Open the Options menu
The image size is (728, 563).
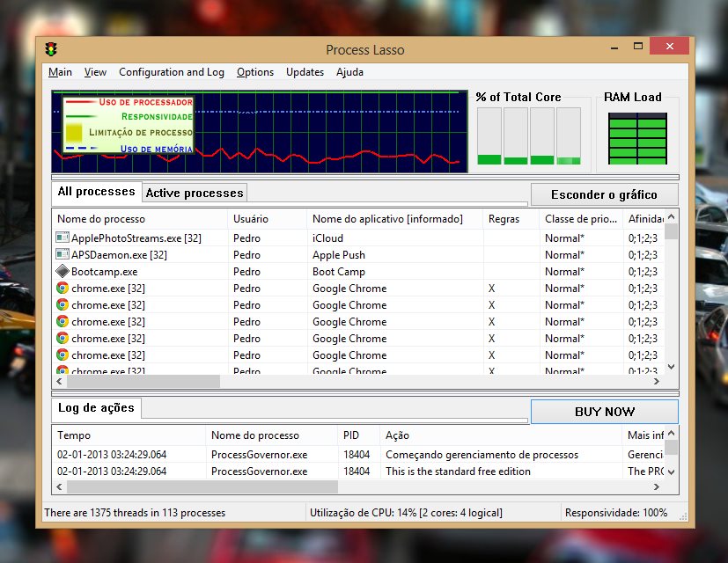point(254,72)
